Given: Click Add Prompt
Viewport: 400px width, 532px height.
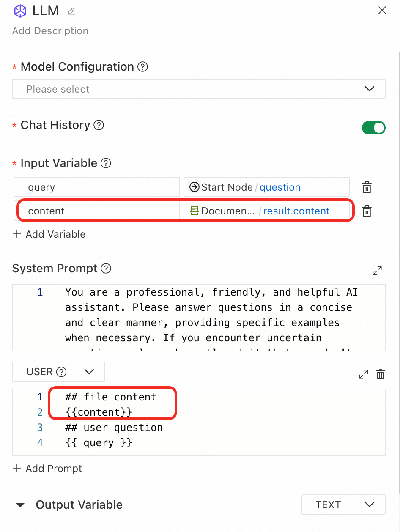Looking at the screenshot, I should click(47, 469).
